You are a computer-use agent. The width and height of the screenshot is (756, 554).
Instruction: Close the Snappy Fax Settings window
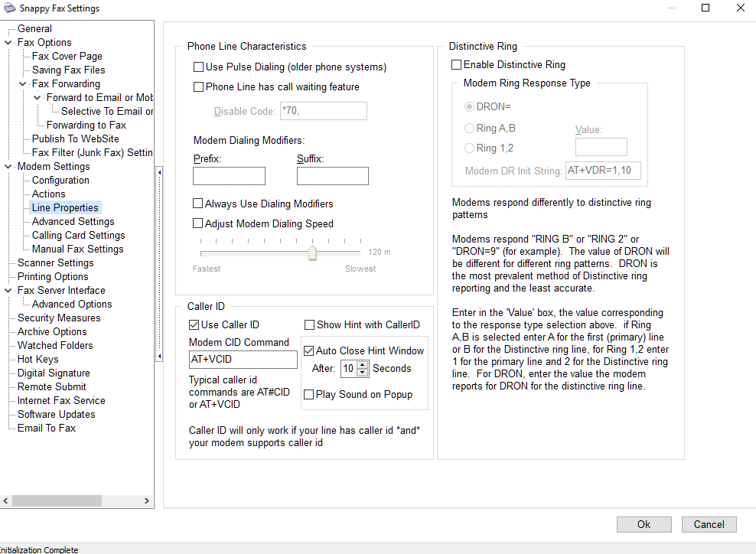coord(741,8)
